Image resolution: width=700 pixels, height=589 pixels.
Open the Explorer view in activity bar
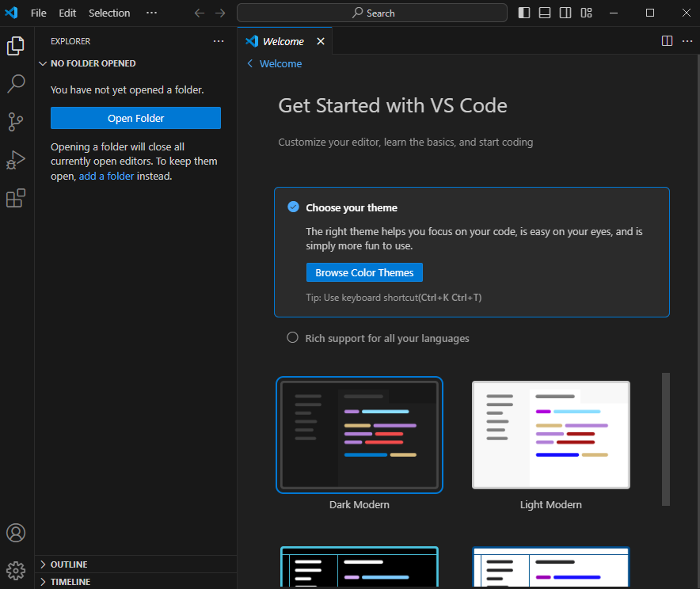pyautogui.click(x=16, y=46)
